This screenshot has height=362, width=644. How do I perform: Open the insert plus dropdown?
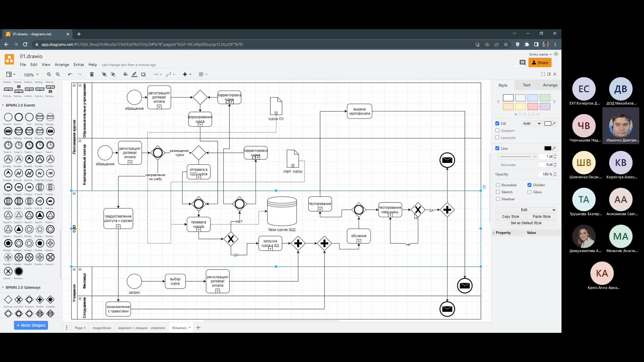187,74
